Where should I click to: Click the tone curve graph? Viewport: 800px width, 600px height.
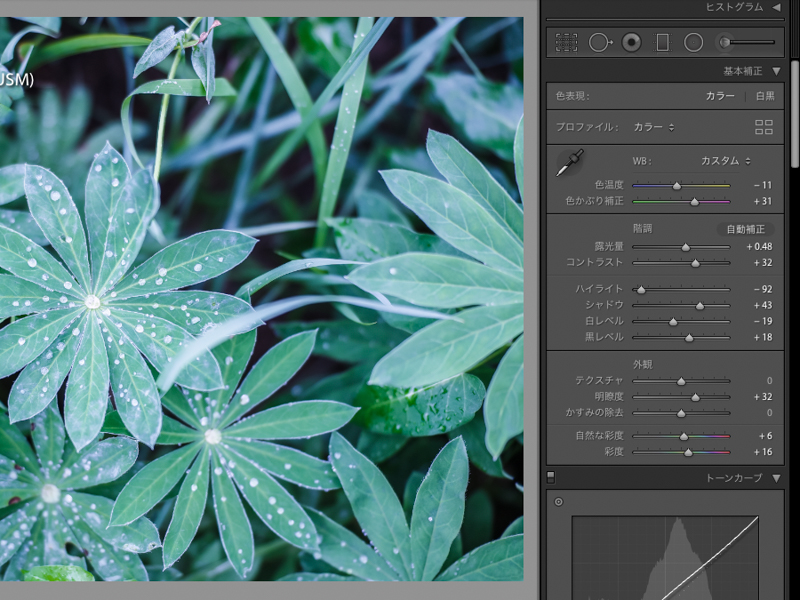[x=665, y=558]
